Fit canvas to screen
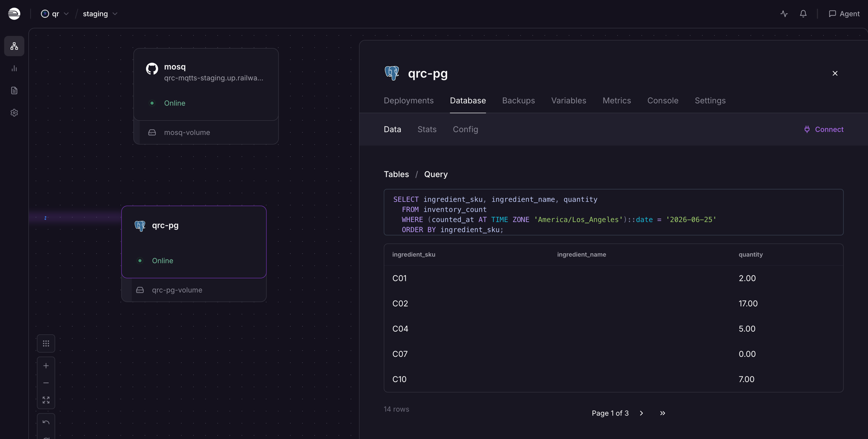 pyautogui.click(x=46, y=400)
